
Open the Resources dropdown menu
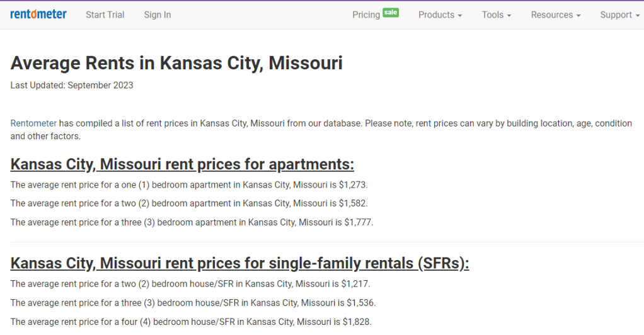tap(555, 14)
